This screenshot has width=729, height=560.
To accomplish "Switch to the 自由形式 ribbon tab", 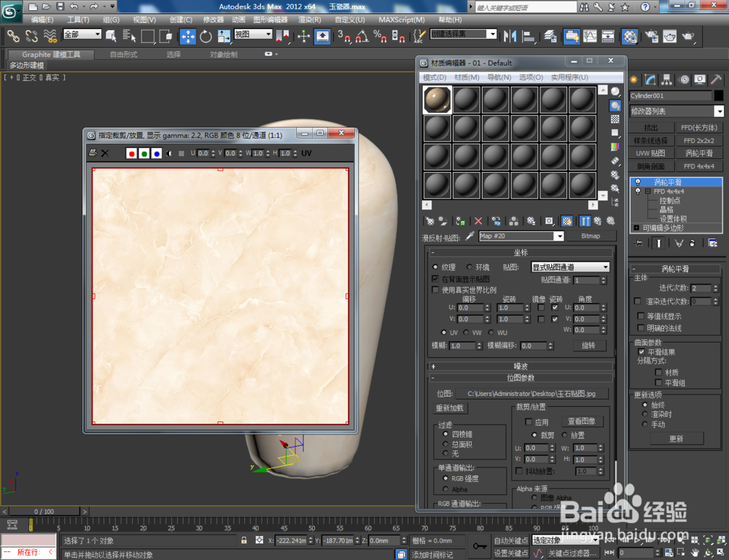I will click(123, 55).
